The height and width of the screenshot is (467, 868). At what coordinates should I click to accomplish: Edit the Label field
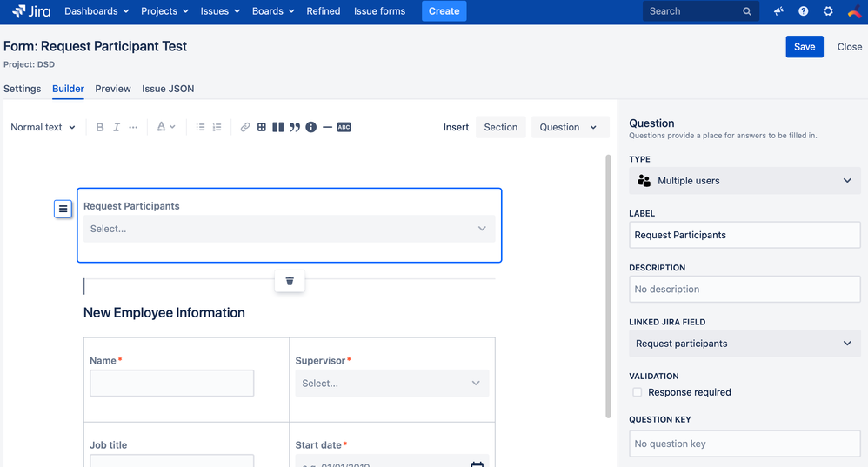(x=744, y=235)
